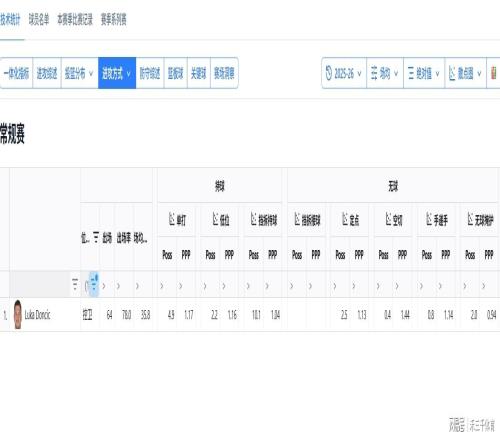Click the 控卫 position link in Doncic row
500x440 pixels.
[87, 314]
